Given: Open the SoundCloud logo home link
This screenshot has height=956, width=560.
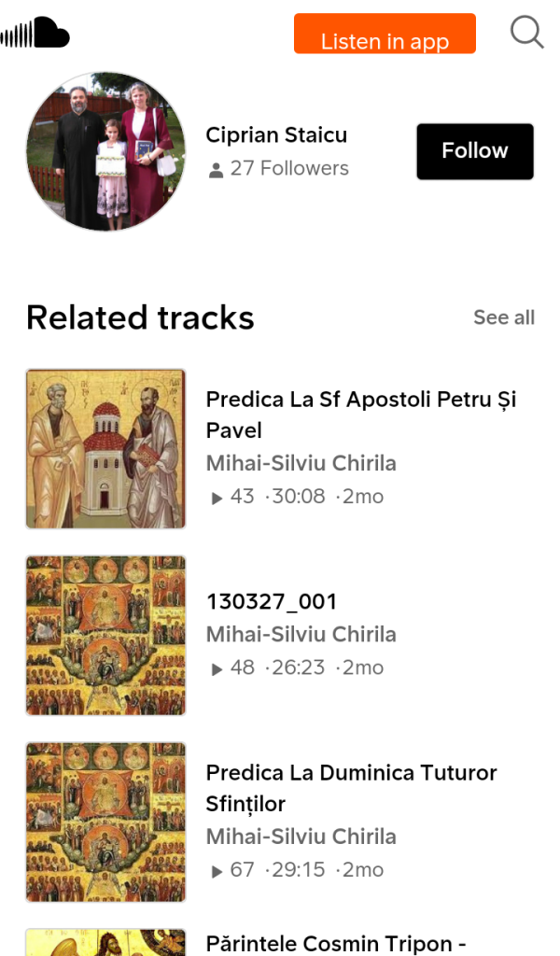Looking at the screenshot, I should (x=35, y=34).
